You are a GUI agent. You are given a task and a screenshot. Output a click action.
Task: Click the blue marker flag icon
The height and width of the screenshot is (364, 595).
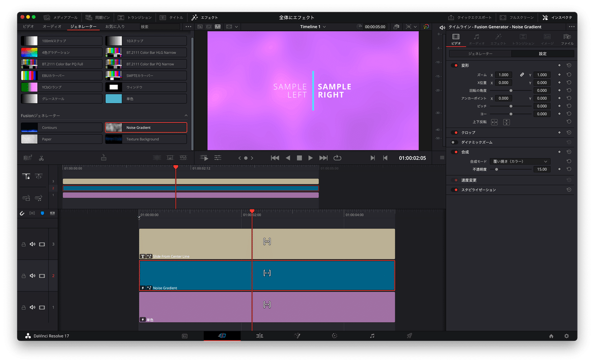(42, 213)
